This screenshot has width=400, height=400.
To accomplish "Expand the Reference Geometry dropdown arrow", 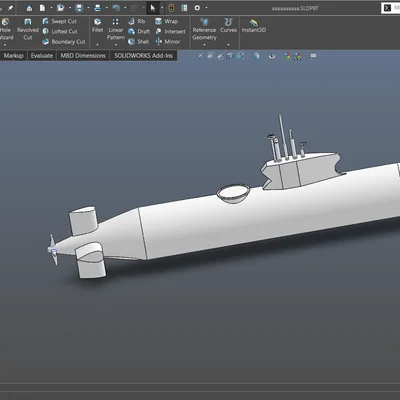I will tap(204, 45).
